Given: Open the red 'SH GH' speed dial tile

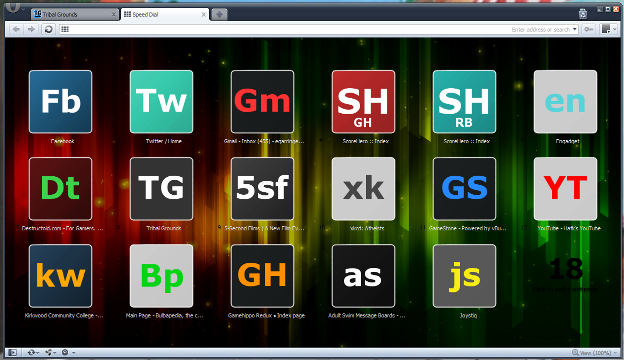Looking at the screenshot, I should tap(363, 102).
